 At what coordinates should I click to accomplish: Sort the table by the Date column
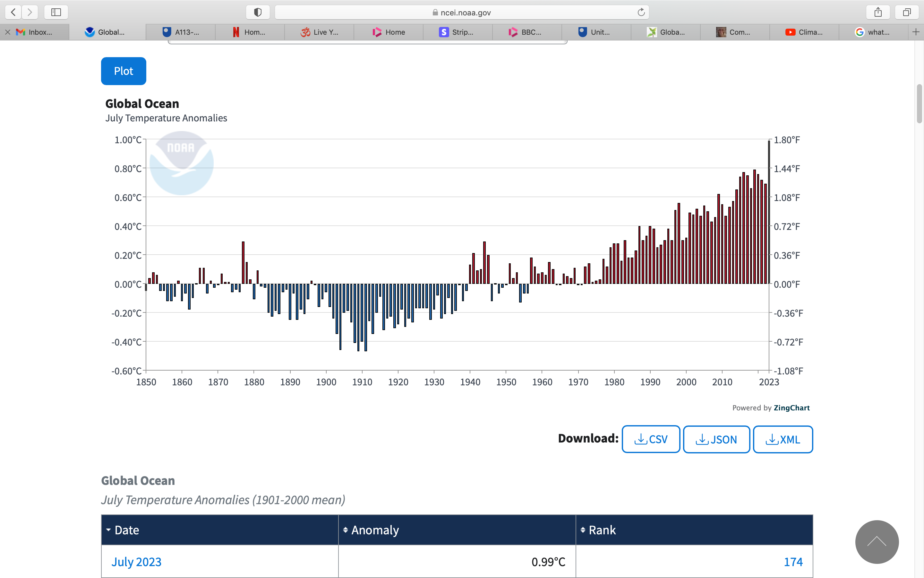(x=219, y=530)
